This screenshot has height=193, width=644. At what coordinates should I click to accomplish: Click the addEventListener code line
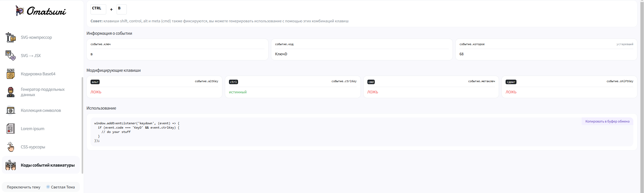137,123
